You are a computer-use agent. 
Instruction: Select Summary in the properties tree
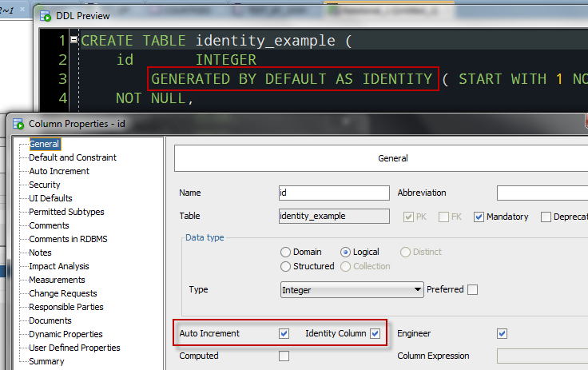coord(46,361)
